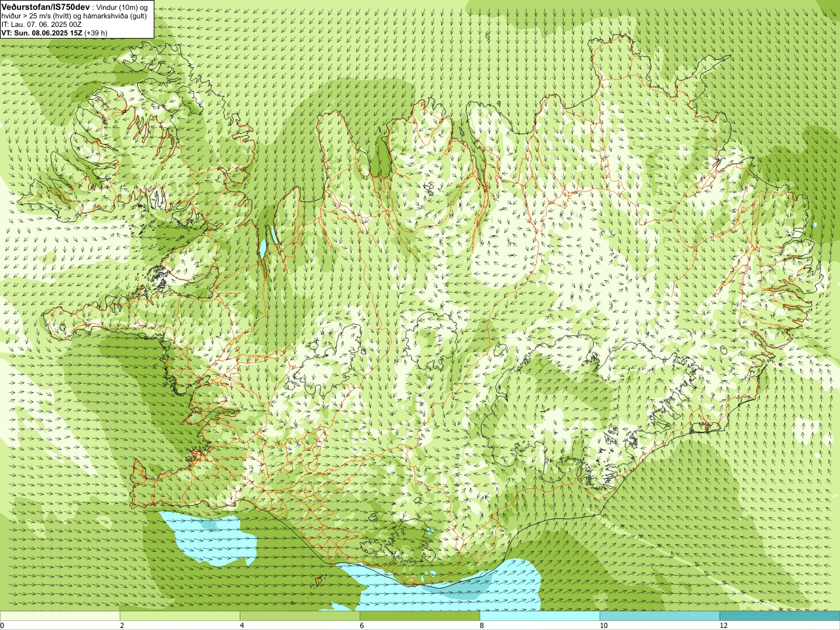This screenshot has height=630, width=840.
Task: Click the small island off the south coast
Action: click(x=320, y=580)
